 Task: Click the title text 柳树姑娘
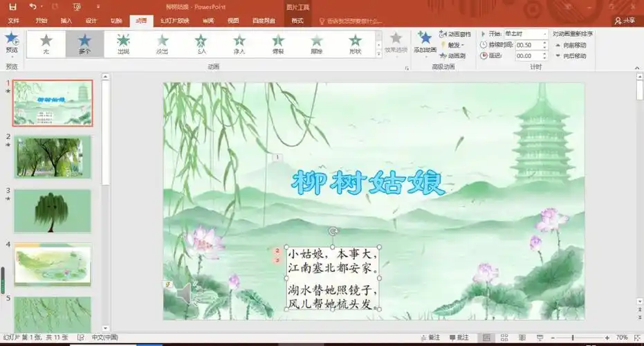click(x=368, y=183)
